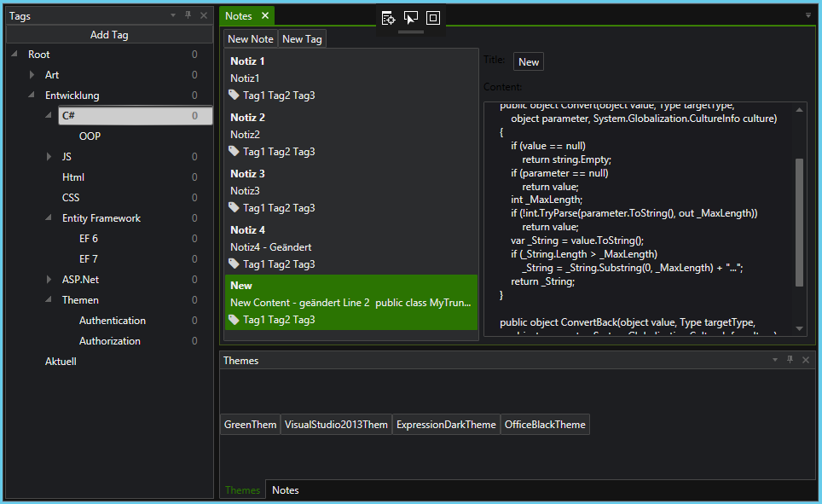Collapse the Entity Framework tree node
This screenshot has height=504, width=822.
coord(49,218)
